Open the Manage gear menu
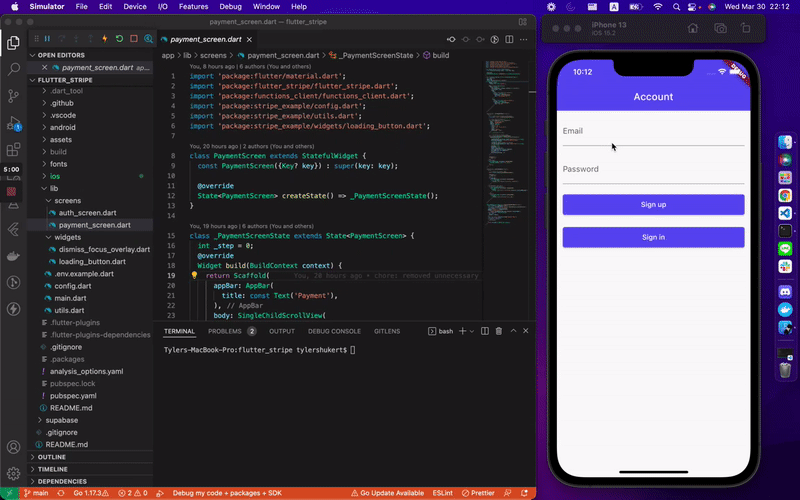 [13, 473]
